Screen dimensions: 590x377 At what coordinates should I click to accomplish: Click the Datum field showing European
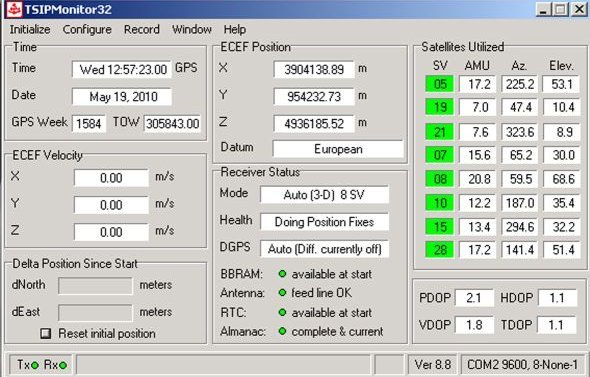(x=338, y=149)
